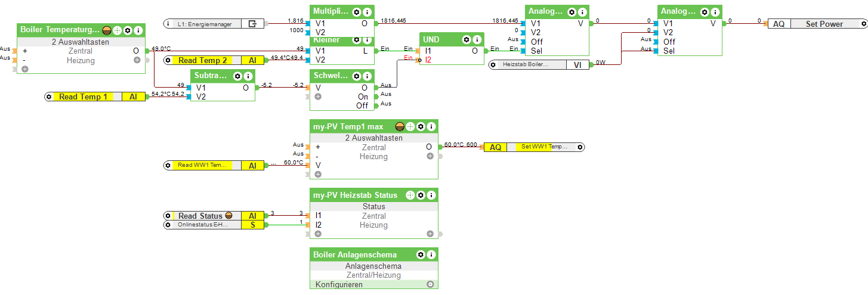
Task: Select the Kleiner block title
Action: click(x=328, y=40)
